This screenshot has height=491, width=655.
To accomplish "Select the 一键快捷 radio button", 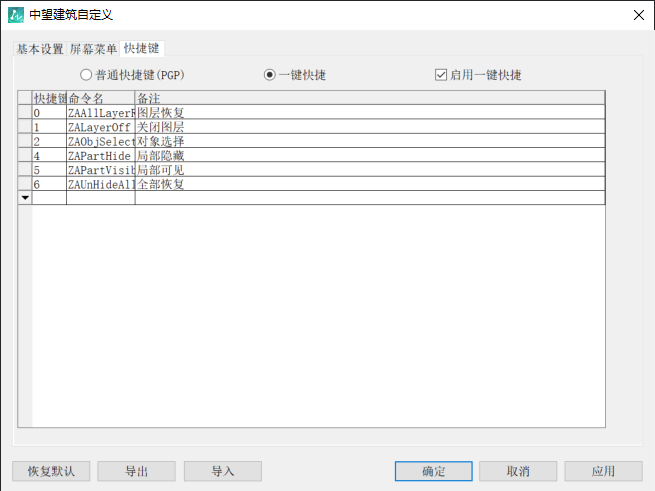I will [270, 75].
